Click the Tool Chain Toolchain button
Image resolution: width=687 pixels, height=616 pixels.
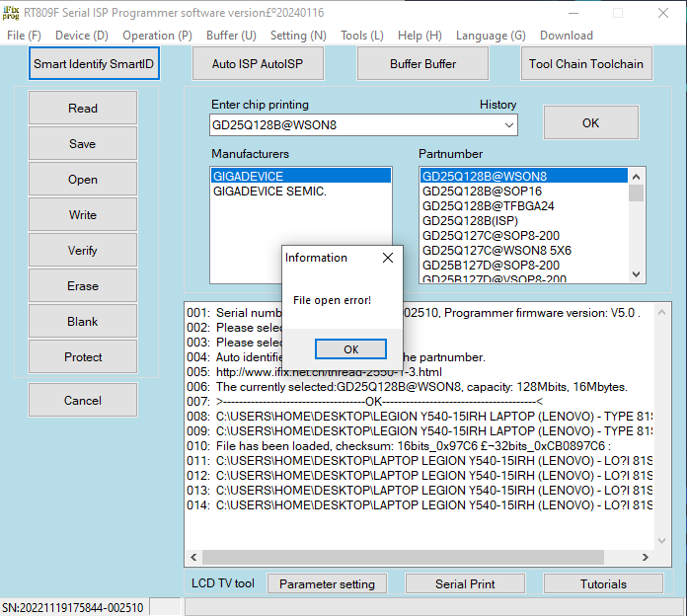(x=585, y=64)
